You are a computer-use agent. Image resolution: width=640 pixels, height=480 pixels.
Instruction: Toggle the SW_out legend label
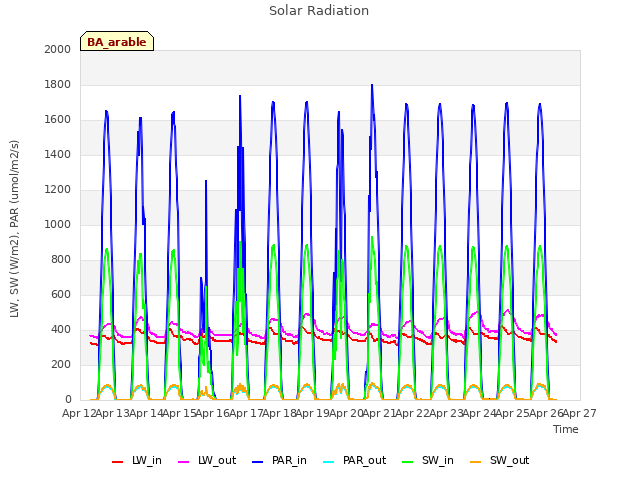click(x=509, y=460)
